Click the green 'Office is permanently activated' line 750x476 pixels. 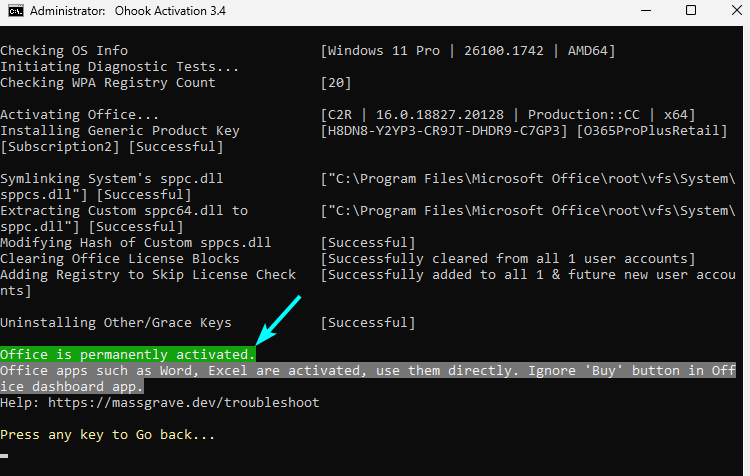[128, 354]
